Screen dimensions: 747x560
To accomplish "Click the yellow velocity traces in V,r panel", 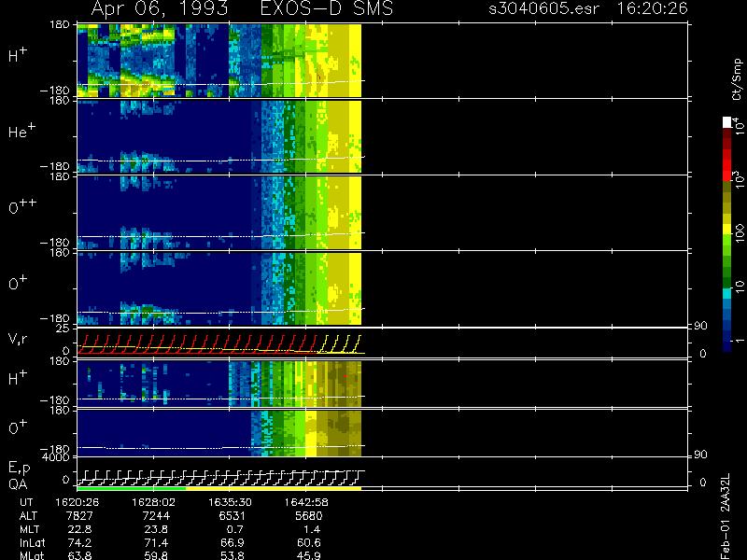I will [341, 344].
